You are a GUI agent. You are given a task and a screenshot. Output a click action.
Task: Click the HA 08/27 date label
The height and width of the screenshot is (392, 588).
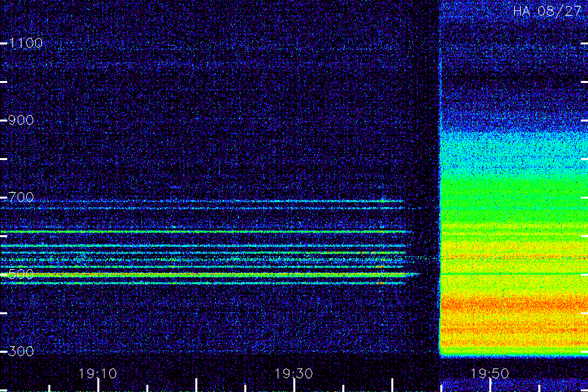(x=547, y=11)
